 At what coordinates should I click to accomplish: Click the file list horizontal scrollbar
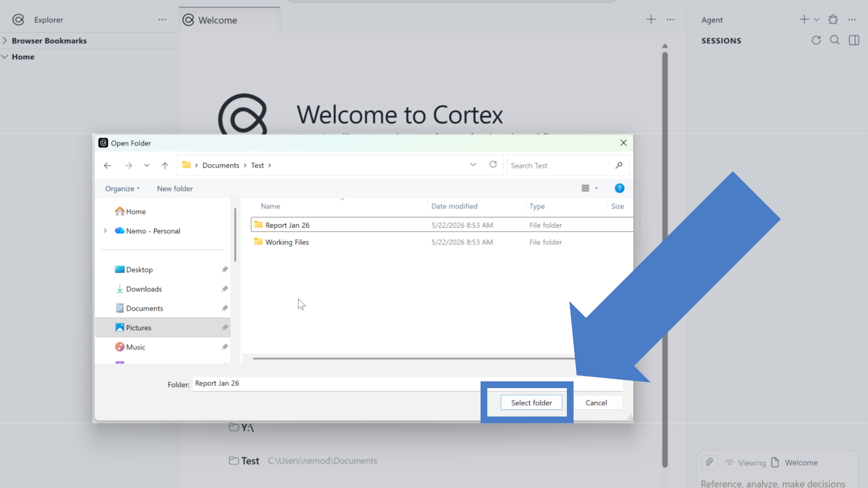(x=414, y=358)
